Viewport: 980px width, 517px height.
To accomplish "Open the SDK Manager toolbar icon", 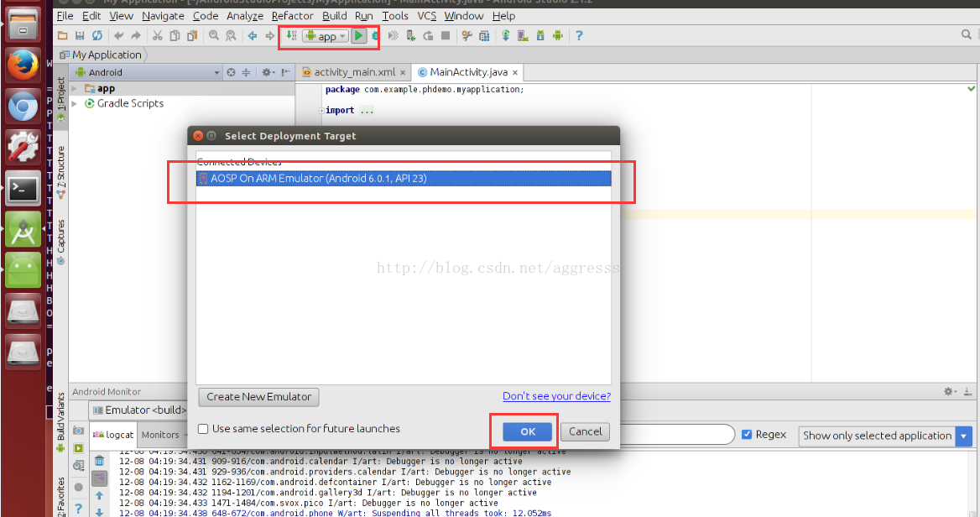I will (540, 35).
